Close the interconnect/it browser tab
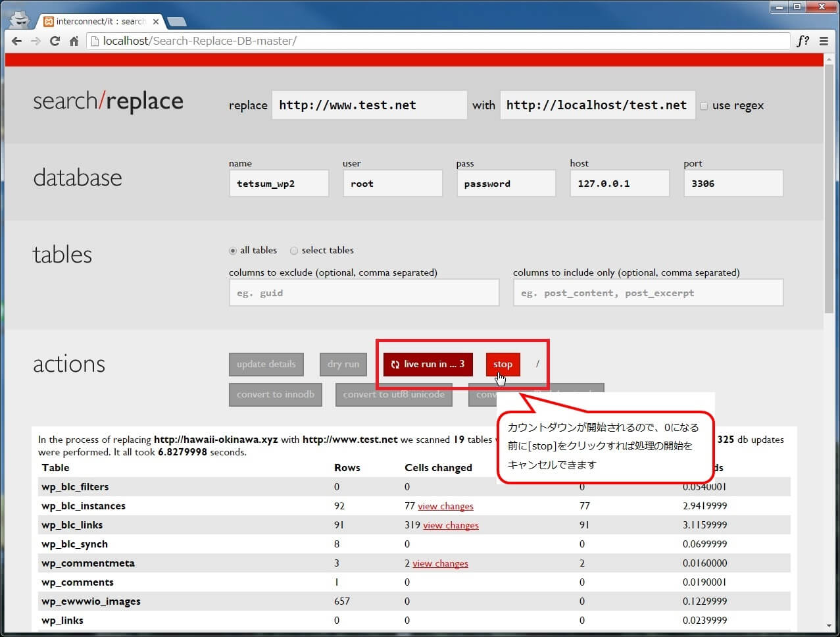The image size is (840, 637). coord(156,22)
